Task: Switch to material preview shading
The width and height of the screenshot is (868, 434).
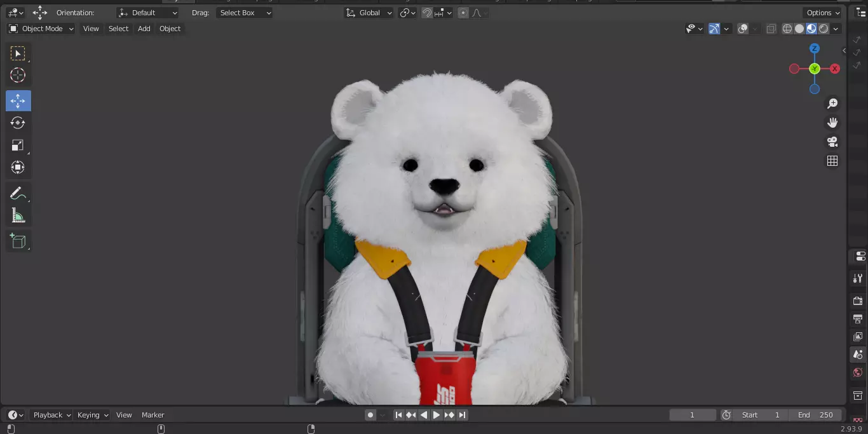Action: (811, 29)
